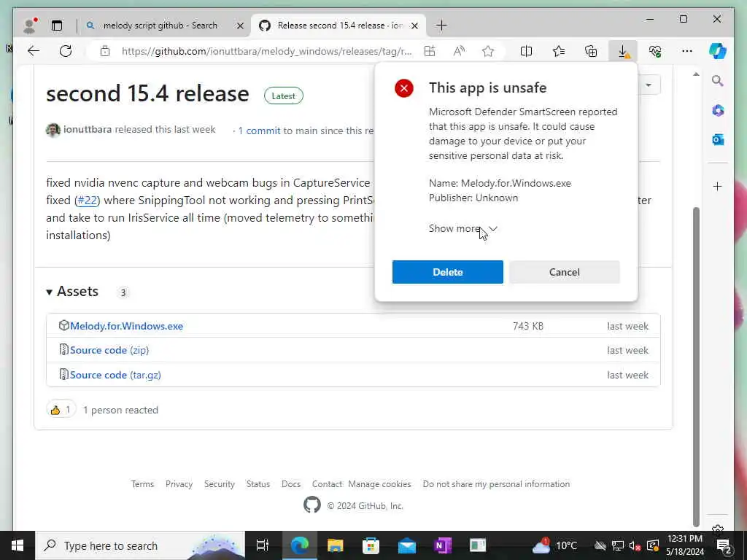
Task: Reload the page with Refresh icon
Action: (66, 51)
